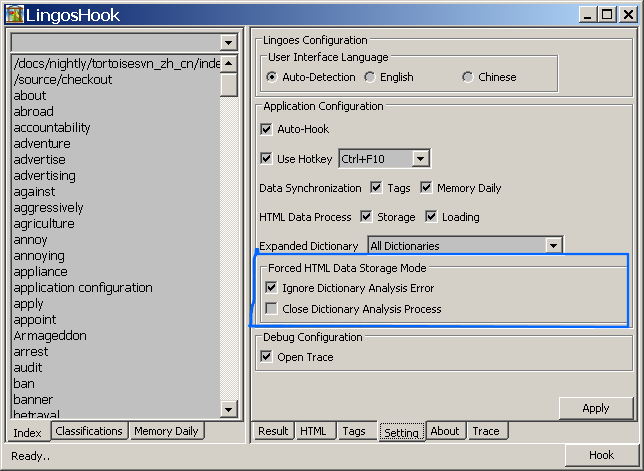
Task: Select 'application configuration' entry
Action: click(x=116, y=287)
